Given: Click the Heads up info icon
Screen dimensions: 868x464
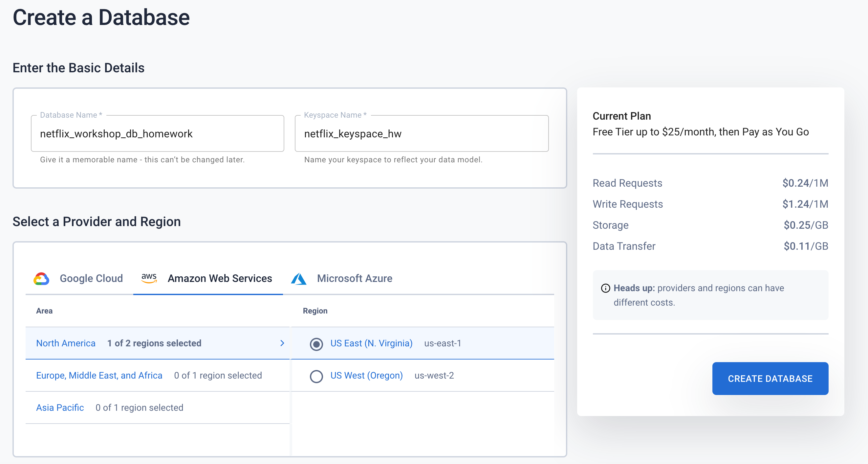Looking at the screenshot, I should tap(605, 288).
